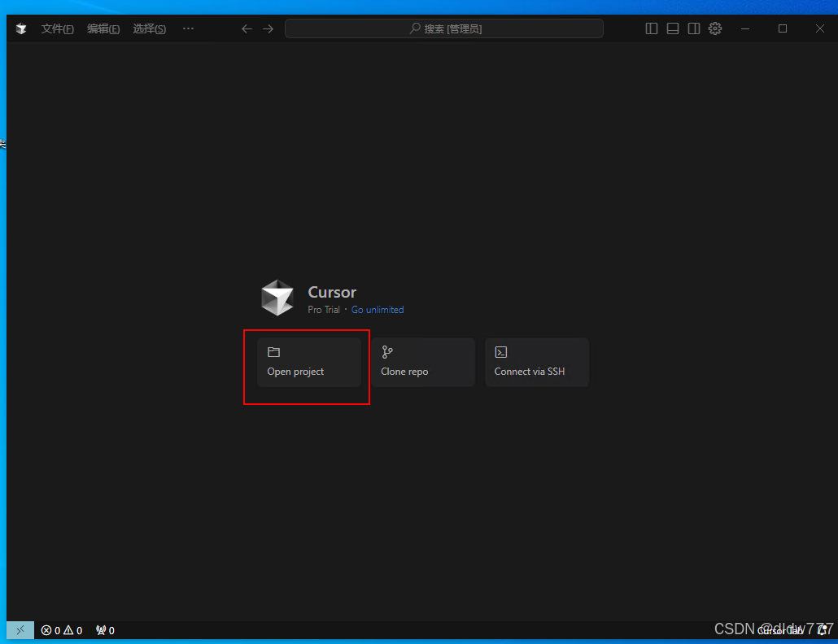Open the 选择(S) menu
The height and width of the screenshot is (644, 838).
point(149,28)
